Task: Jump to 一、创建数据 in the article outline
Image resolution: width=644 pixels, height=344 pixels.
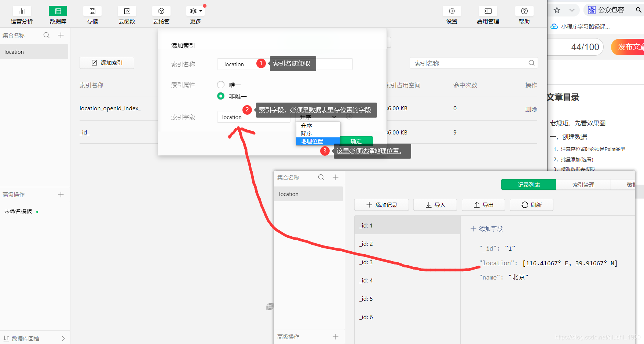Action: coord(568,137)
